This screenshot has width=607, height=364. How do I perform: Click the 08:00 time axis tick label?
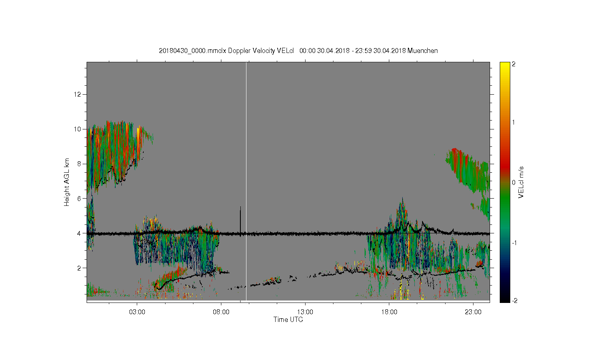221,312
